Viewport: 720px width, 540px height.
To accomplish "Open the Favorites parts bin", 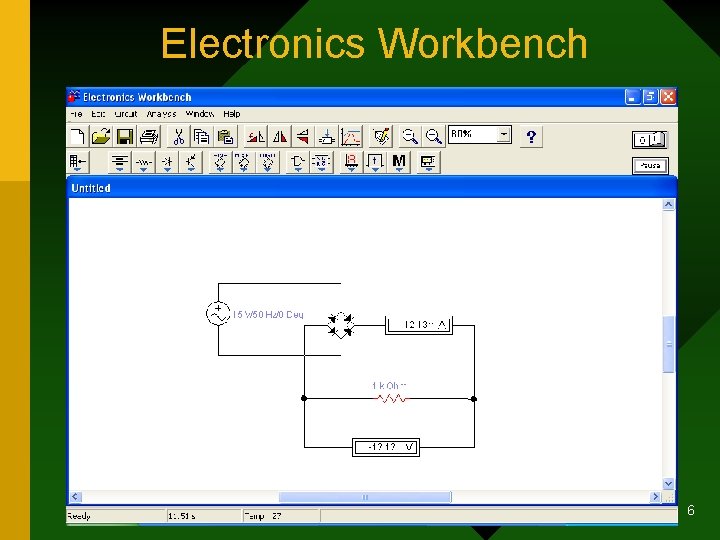I will 77,162.
